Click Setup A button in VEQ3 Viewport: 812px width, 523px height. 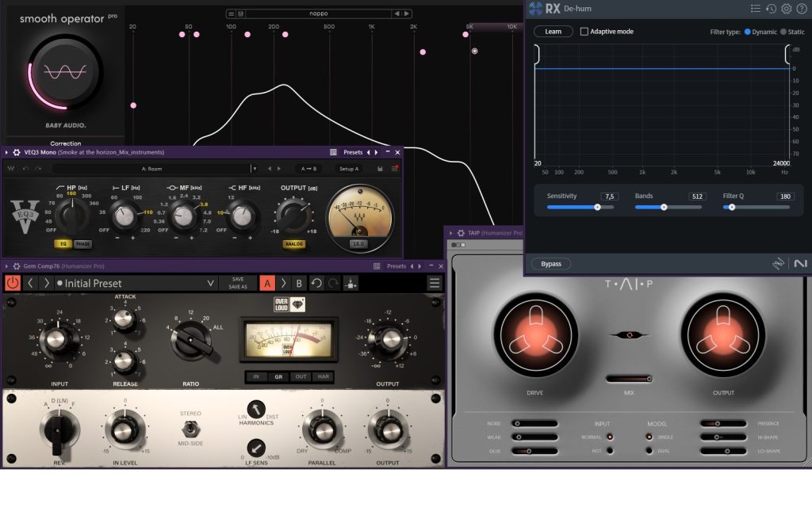point(349,169)
